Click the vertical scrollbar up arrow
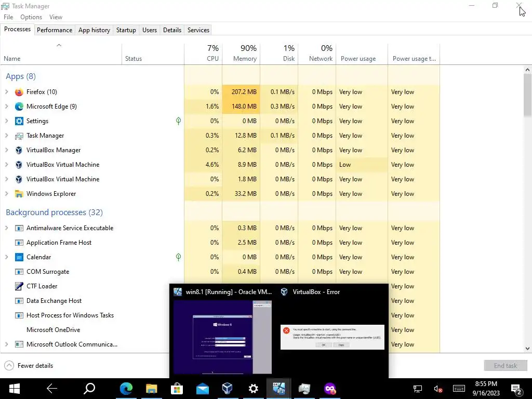Viewport: 532px width, 399px height. [527, 70]
